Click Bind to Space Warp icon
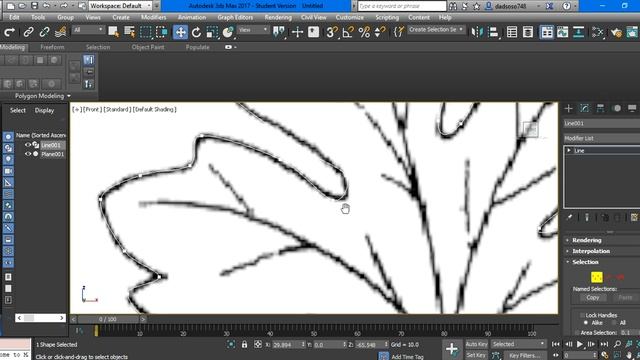The height and width of the screenshot is (360, 640). [x=60, y=32]
